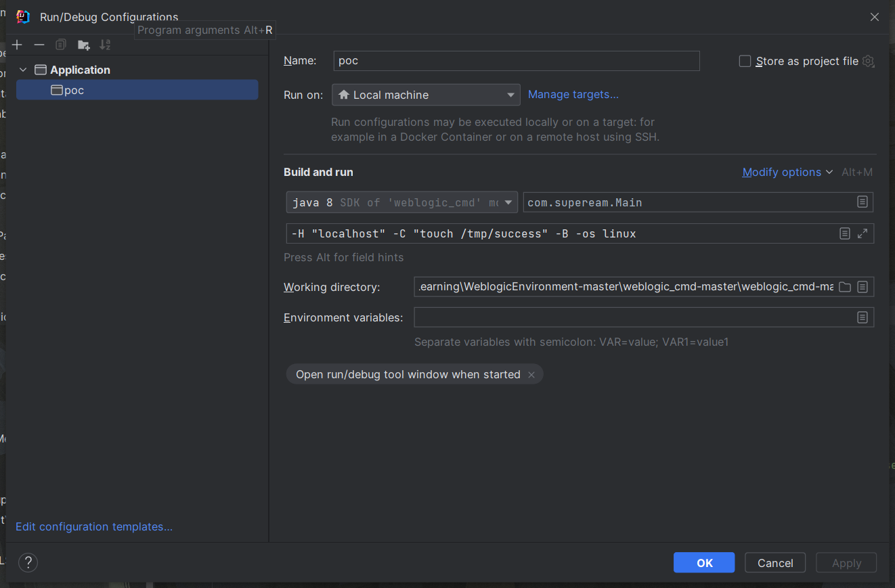Image resolution: width=895 pixels, height=588 pixels.
Task: Click the Application group label
Action: [80, 70]
